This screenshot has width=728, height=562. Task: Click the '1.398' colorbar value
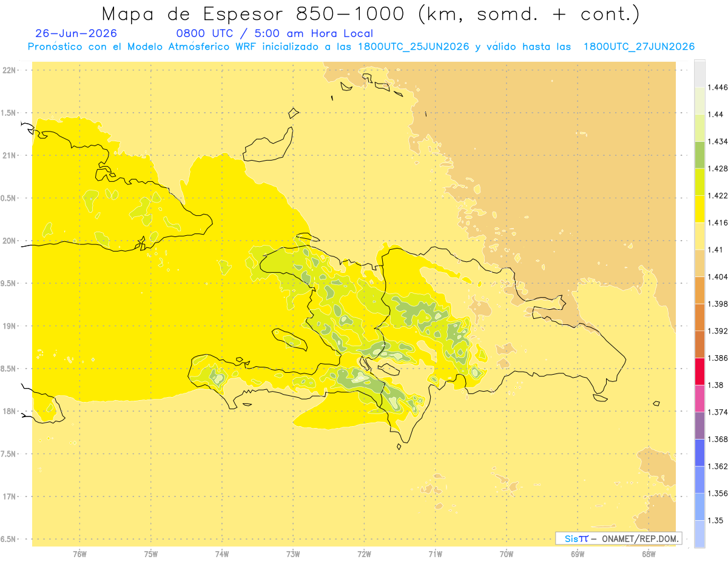pyautogui.click(x=718, y=304)
